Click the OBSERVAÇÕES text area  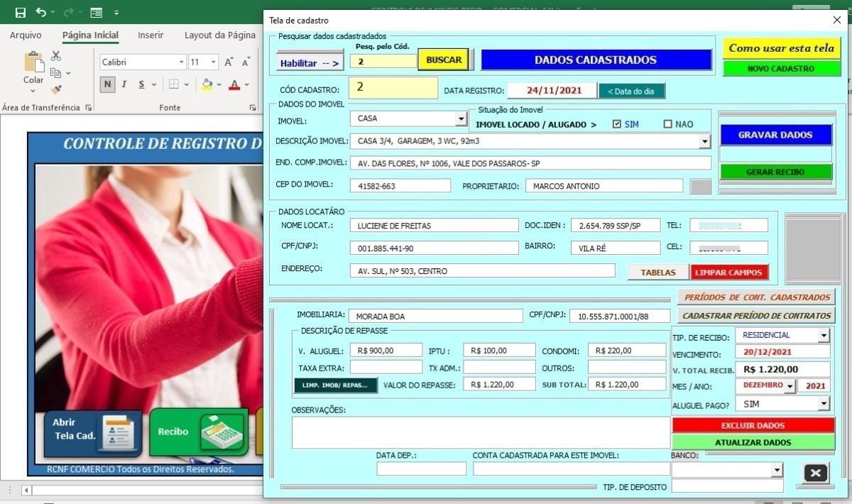click(481, 432)
